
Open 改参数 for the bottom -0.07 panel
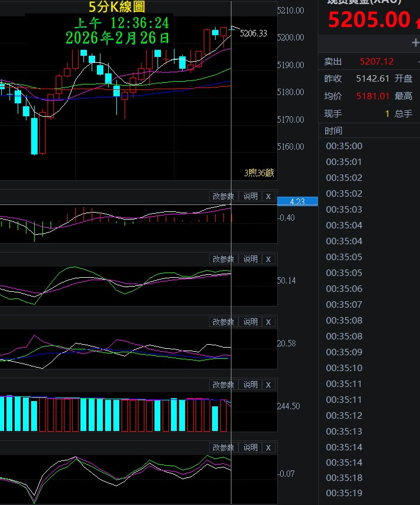(x=223, y=447)
